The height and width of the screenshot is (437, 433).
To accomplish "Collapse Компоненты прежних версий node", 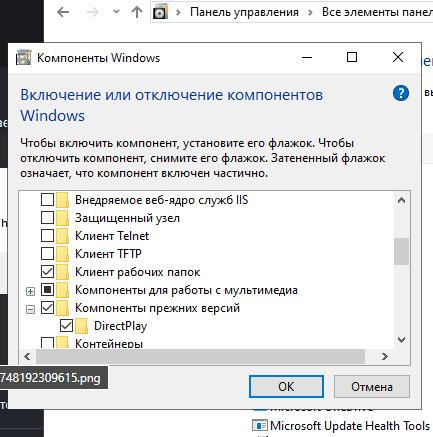I will pos(30,309).
